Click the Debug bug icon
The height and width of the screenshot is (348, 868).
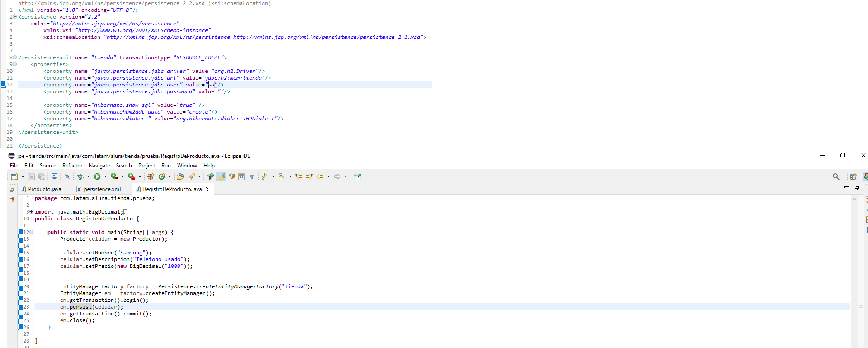[x=80, y=176]
